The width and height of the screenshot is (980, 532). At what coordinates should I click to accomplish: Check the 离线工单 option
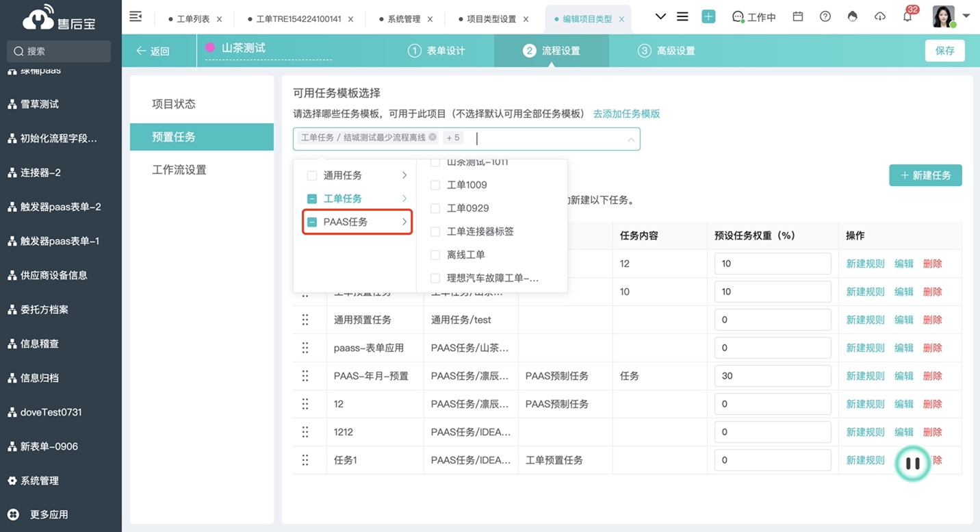click(435, 255)
